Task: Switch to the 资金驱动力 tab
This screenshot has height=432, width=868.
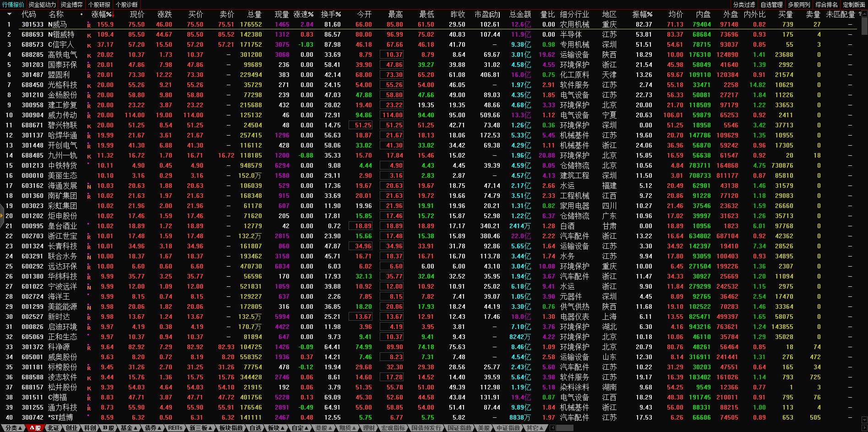Action: pos(42,5)
